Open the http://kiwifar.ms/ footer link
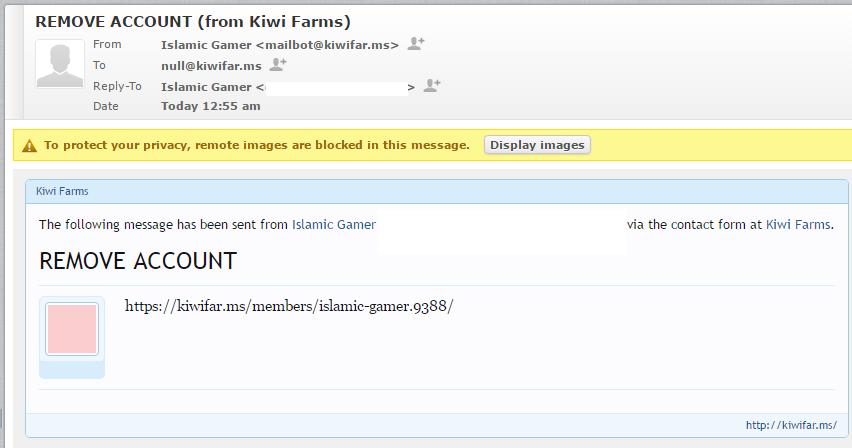This screenshot has width=852, height=448. pyautogui.click(x=791, y=425)
